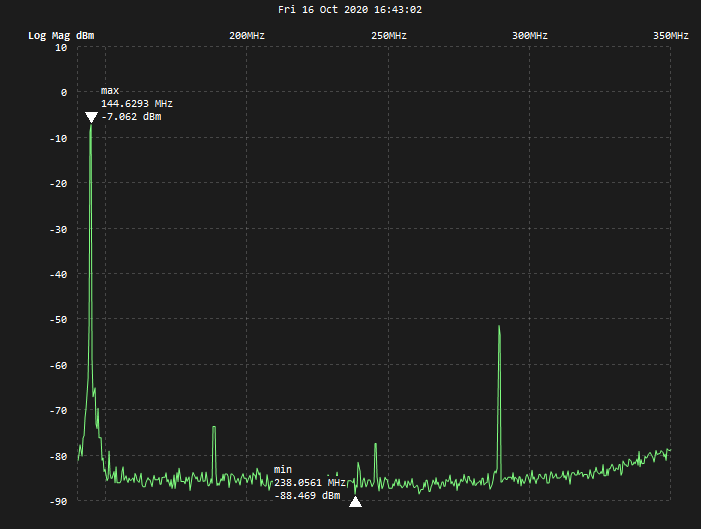The width and height of the screenshot is (701, 529).
Task: Click the 0 dBm tick label on the Y axis
Action: coord(63,92)
